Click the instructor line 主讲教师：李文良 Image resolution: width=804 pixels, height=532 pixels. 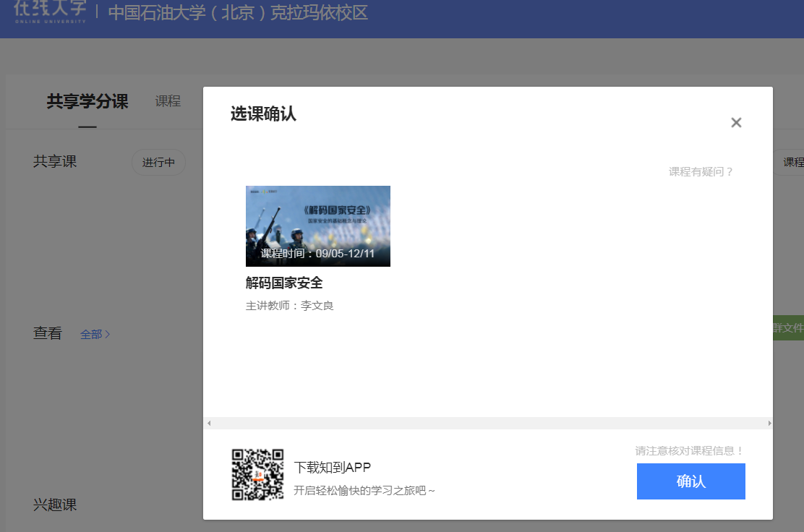pyautogui.click(x=290, y=306)
